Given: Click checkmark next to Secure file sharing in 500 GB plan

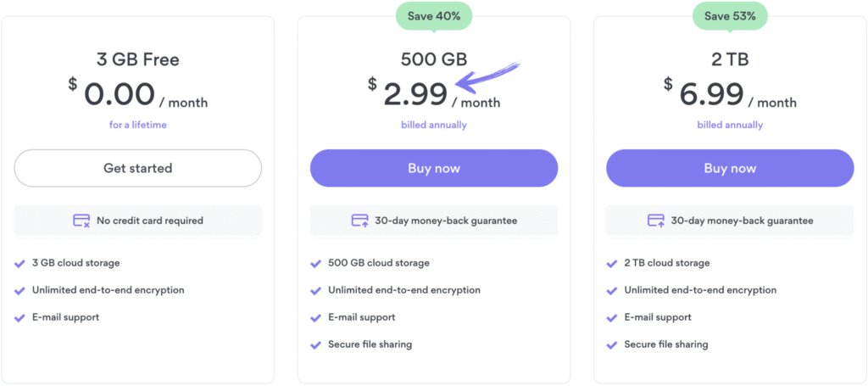Looking at the screenshot, I should coord(315,344).
